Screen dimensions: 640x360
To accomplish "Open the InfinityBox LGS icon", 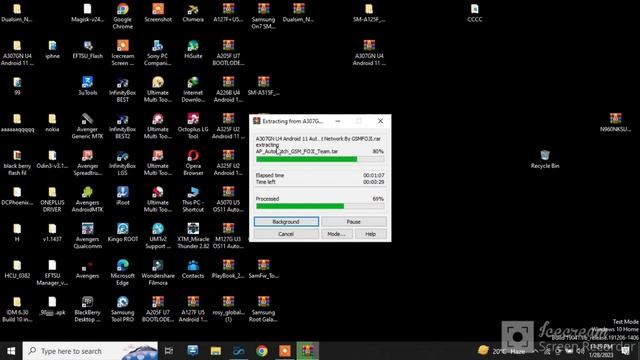I will 122,162.
